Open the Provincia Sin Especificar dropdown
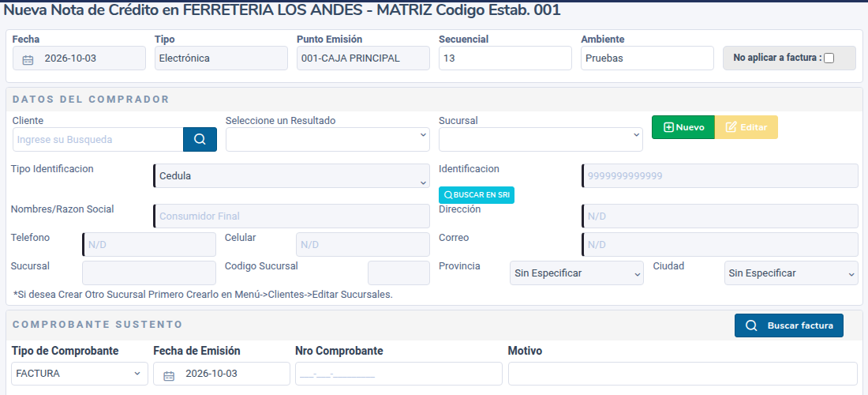Image resolution: width=868 pixels, height=395 pixels. (x=576, y=273)
